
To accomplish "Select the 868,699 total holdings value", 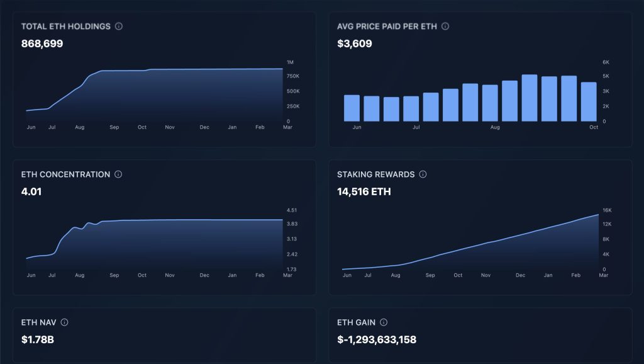I will tap(43, 43).
